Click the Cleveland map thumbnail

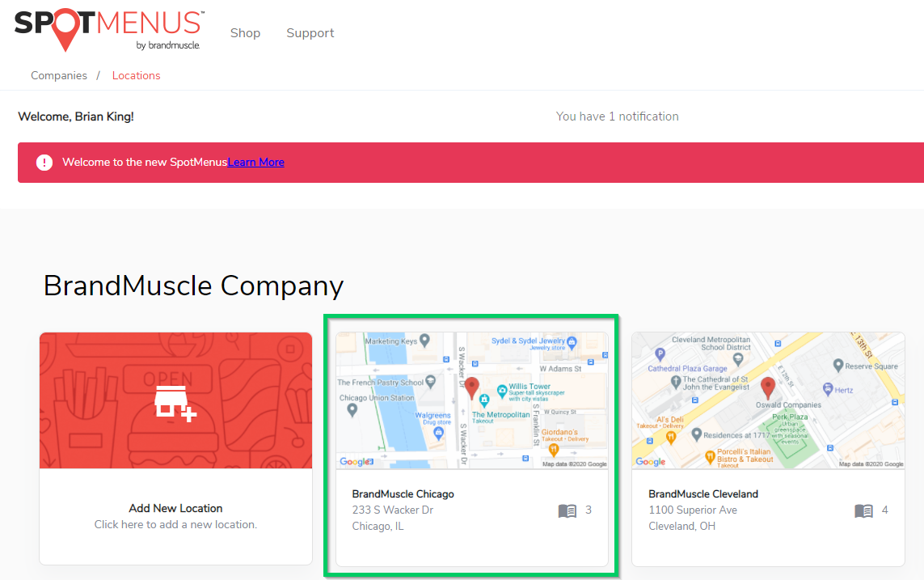768,400
